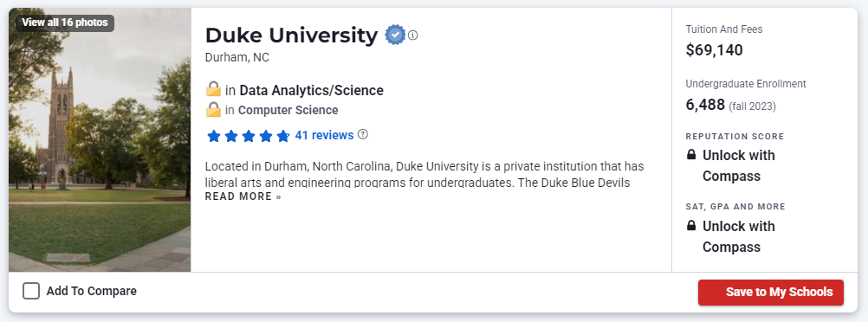Click the lock icon for Data Analytics/Science ranking

(213, 89)
